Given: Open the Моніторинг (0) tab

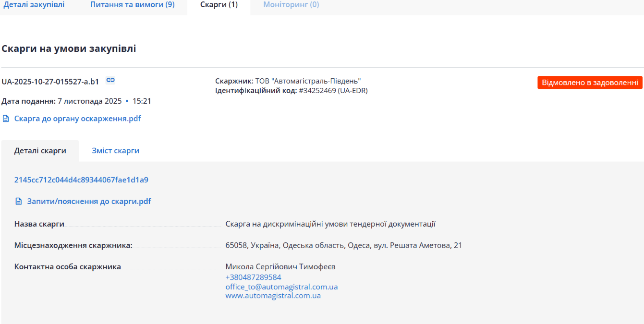Looking at the screenshot, I should tap(291, 5).
